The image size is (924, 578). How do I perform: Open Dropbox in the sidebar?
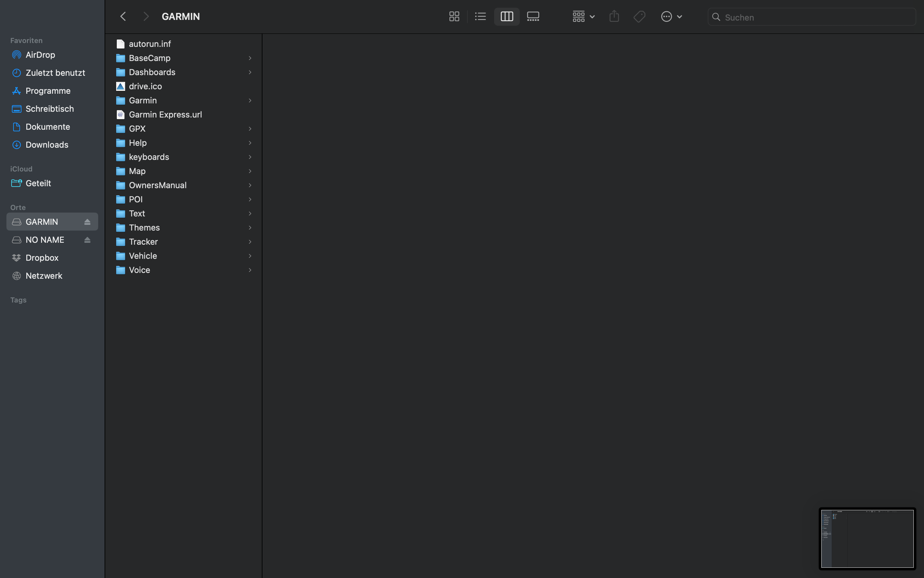52,258
